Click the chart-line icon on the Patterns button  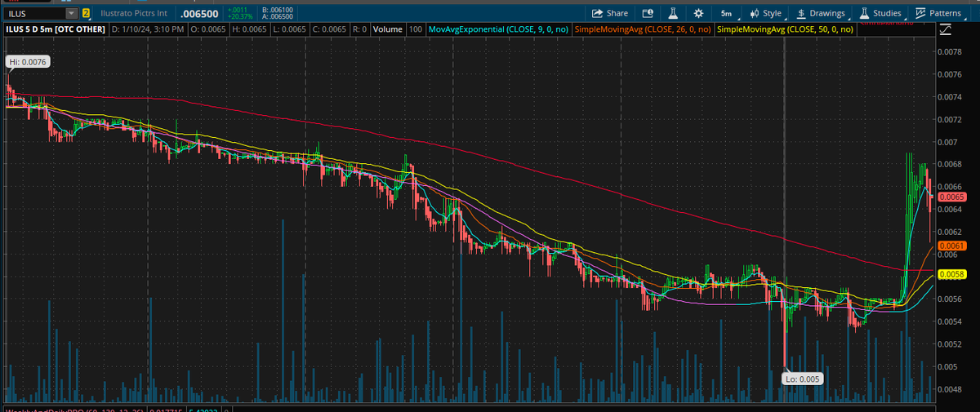tap(921, 13)
